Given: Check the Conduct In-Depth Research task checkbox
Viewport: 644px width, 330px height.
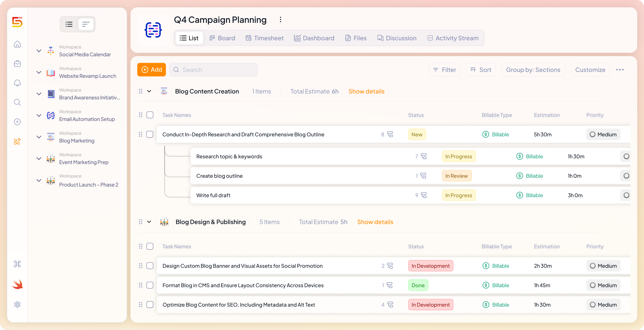Looking at the screenshot, I should [150, 134].
